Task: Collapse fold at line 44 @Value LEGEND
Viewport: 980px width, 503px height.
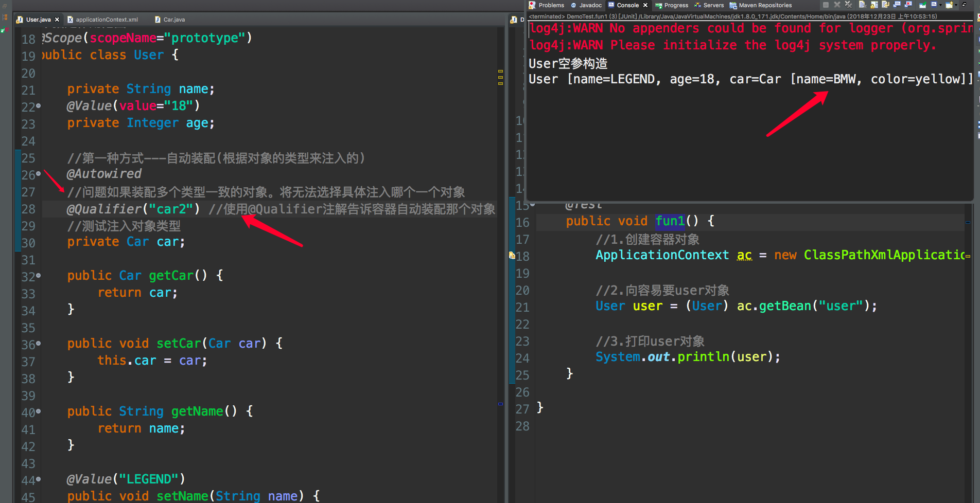Action: (x=38, y=479)
